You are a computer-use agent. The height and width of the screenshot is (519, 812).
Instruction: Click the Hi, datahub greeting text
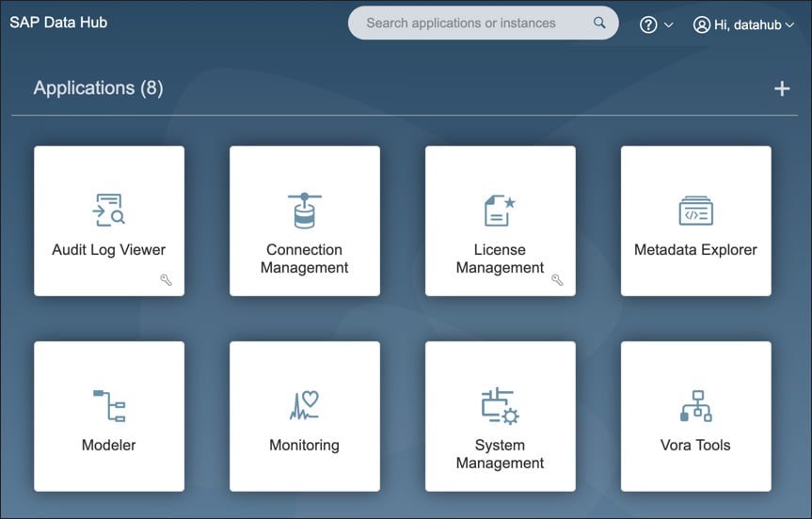click(748, 24)
